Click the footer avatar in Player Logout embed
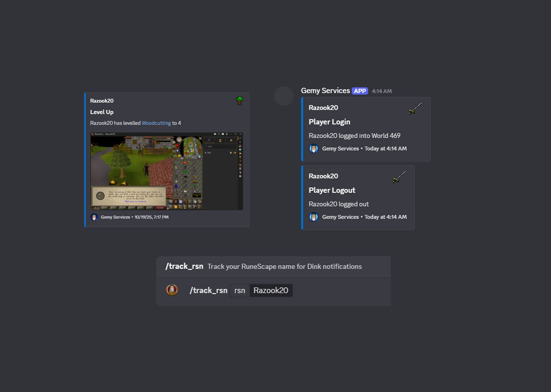551x392 pixels. 314,217
